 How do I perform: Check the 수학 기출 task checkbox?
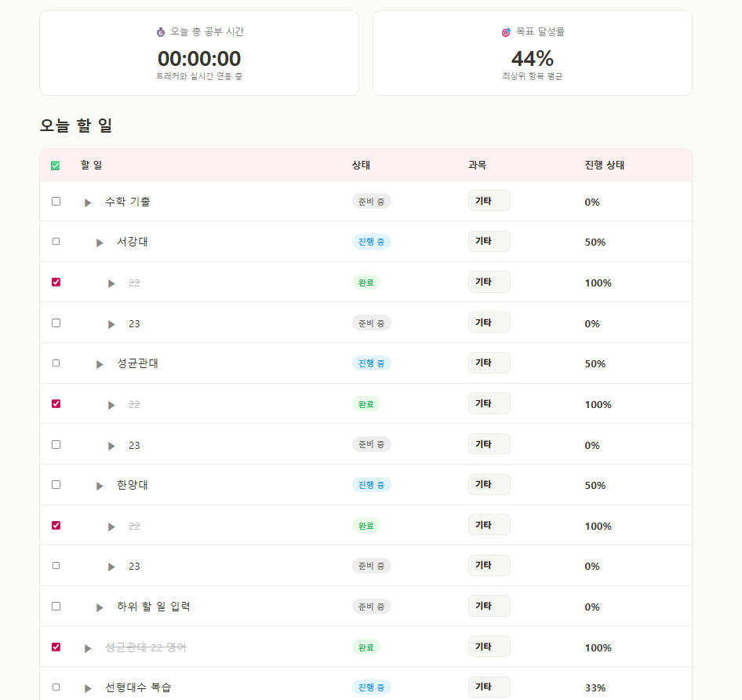[x=56, y=201]
